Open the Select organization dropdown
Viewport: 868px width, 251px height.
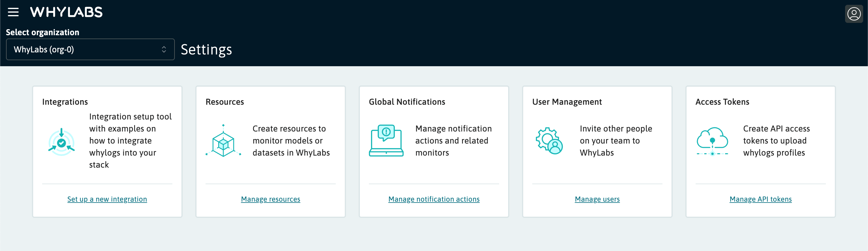90,49
